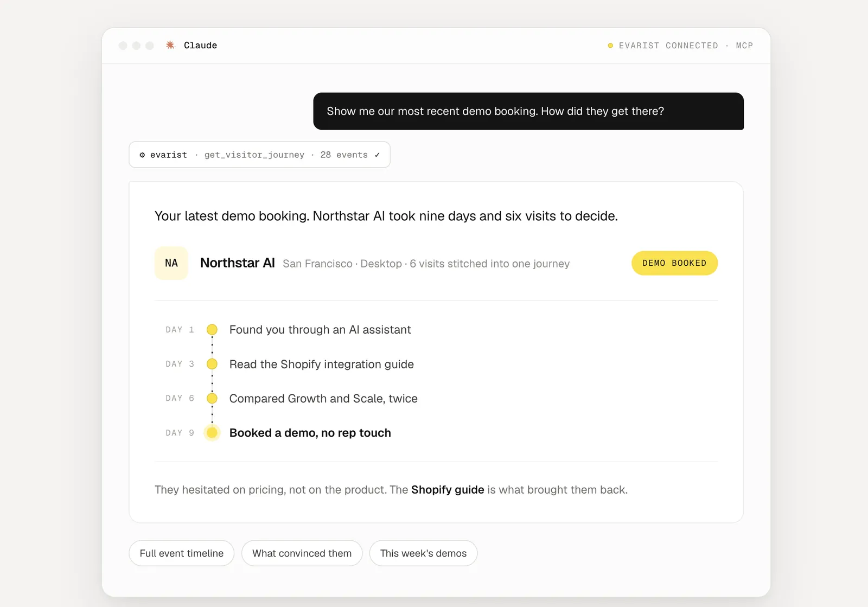This screenshot has height=607, width=868.
Task: Click the 'DAY 1' label
Action: click(x=180, y=330)
